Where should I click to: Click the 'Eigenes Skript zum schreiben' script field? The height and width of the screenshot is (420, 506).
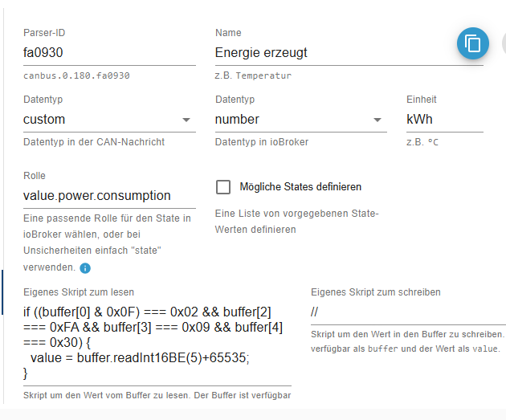[408, 312]
